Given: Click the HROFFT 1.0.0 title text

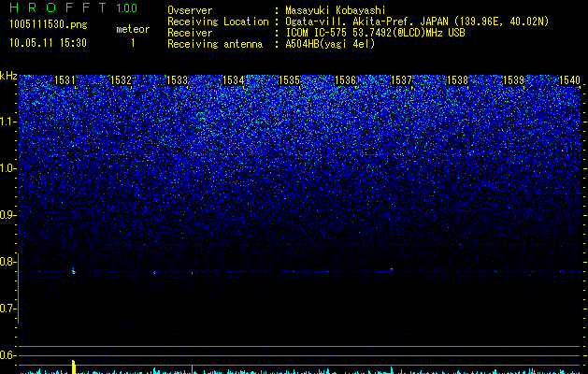Looking at the screenshot, I should tap(74, 7).
